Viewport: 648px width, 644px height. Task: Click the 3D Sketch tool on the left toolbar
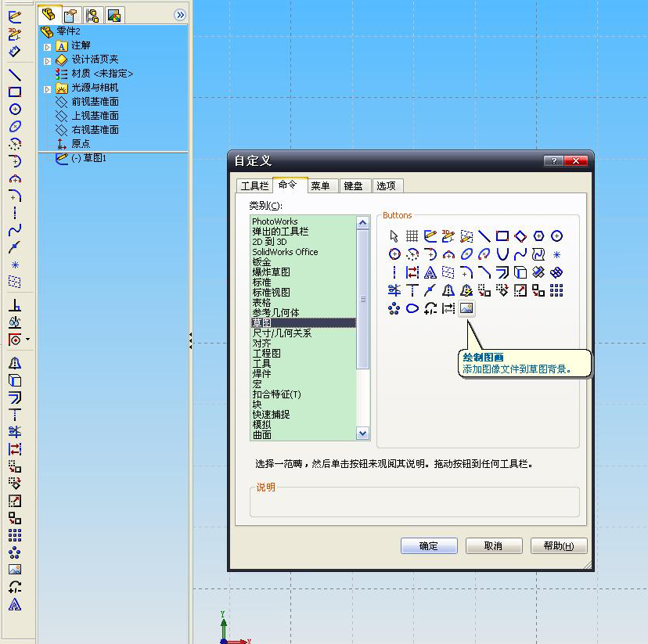(x=15, y=34)
